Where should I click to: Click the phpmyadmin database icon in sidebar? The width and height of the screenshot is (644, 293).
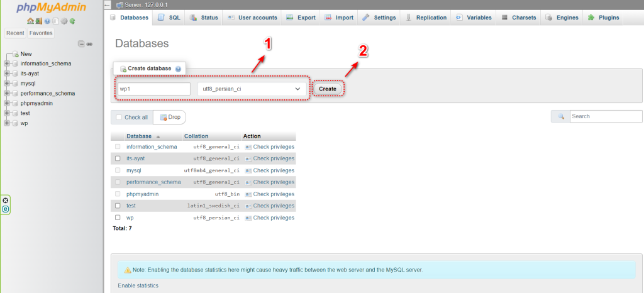tap(15, 103)
